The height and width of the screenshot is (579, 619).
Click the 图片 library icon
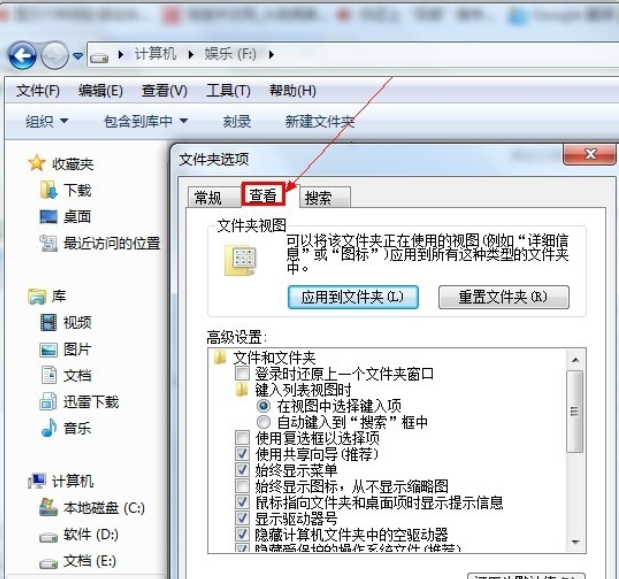coord(49,350)
